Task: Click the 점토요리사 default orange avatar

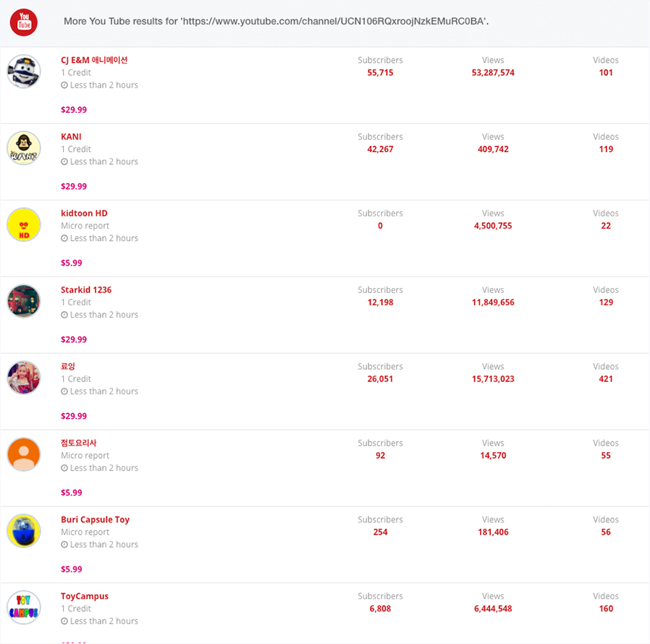Action: [x=24, y=454]
